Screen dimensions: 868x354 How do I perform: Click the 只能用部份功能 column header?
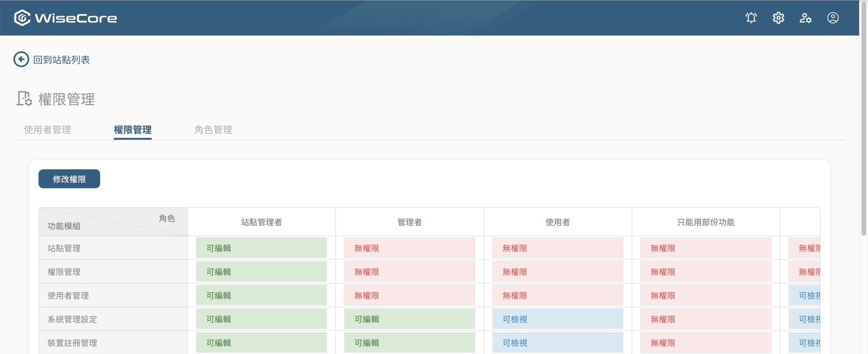pyautogui.click(x=706, y=222)
